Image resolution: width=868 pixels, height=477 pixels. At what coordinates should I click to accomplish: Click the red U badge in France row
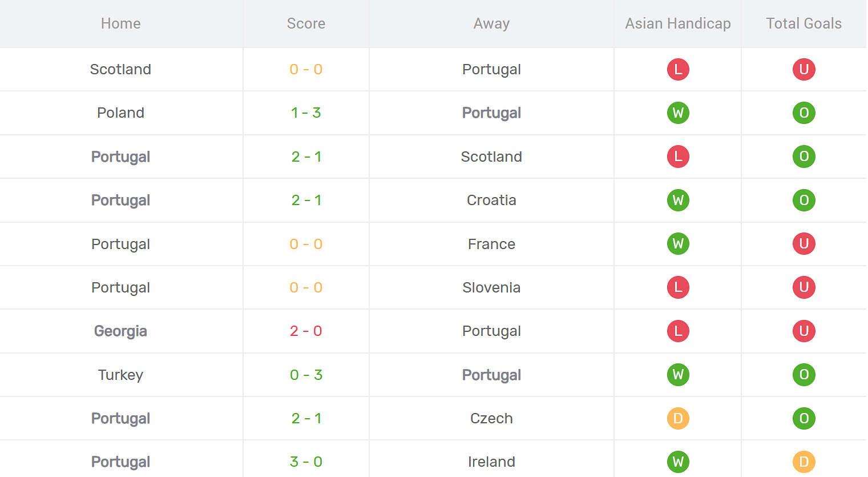(804, 244)
